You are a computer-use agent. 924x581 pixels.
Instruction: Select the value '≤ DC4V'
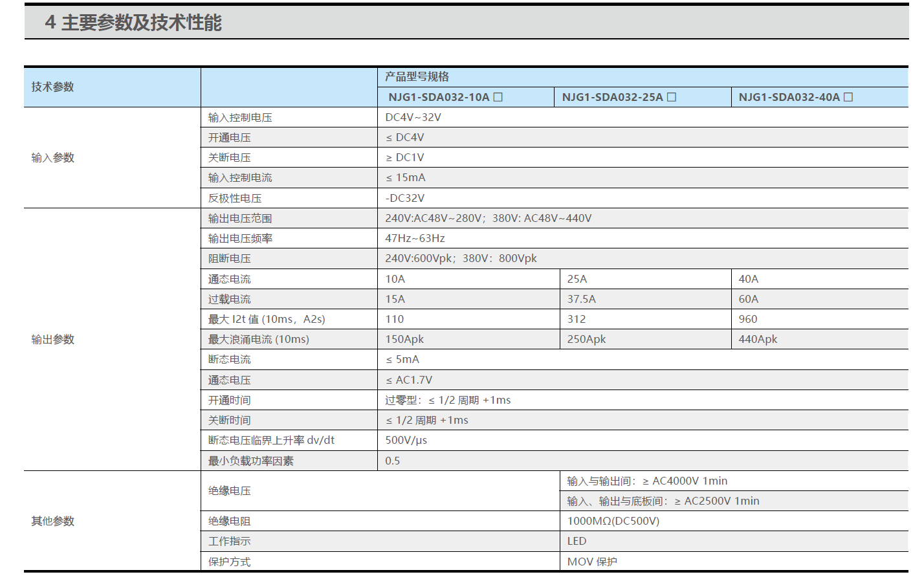point(405,137)
